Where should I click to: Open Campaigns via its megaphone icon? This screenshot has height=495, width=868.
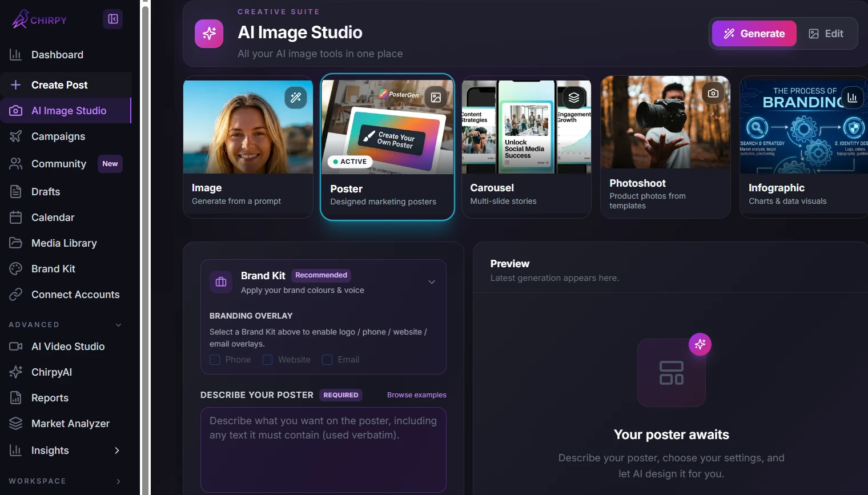(x=15, y=136)
